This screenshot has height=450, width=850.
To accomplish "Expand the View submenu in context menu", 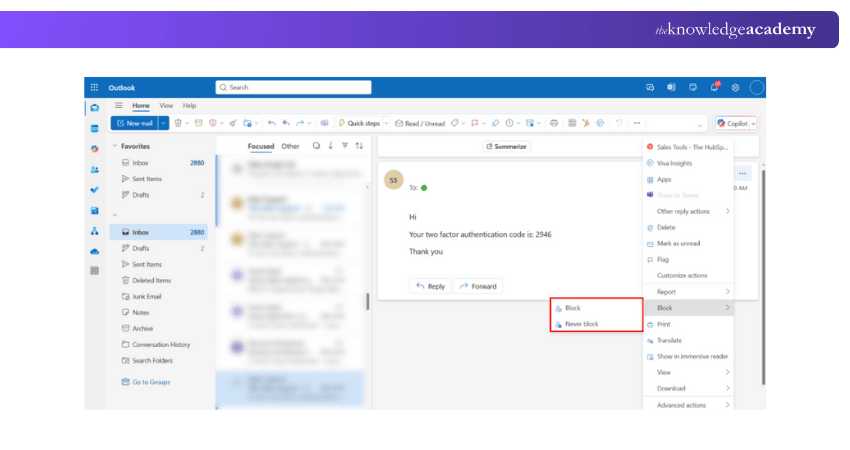I will (x=688, y=372).
